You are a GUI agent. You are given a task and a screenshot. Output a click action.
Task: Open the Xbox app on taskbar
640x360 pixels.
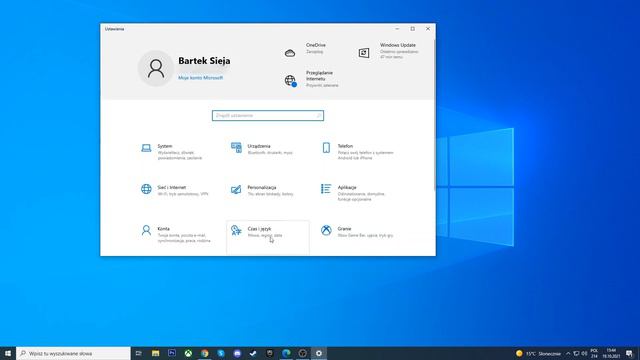click(x=188, y=353)
